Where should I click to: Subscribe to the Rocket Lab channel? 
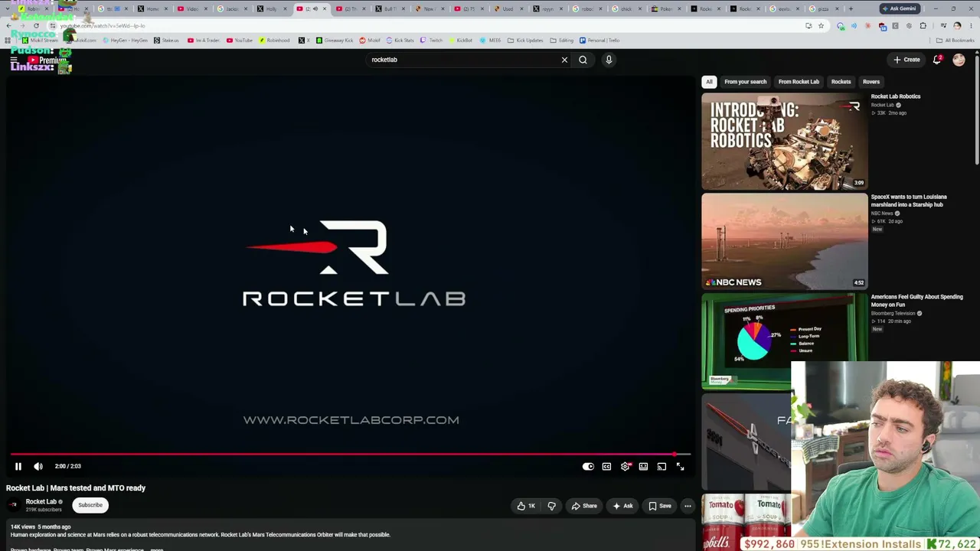[x=90, y=505]
